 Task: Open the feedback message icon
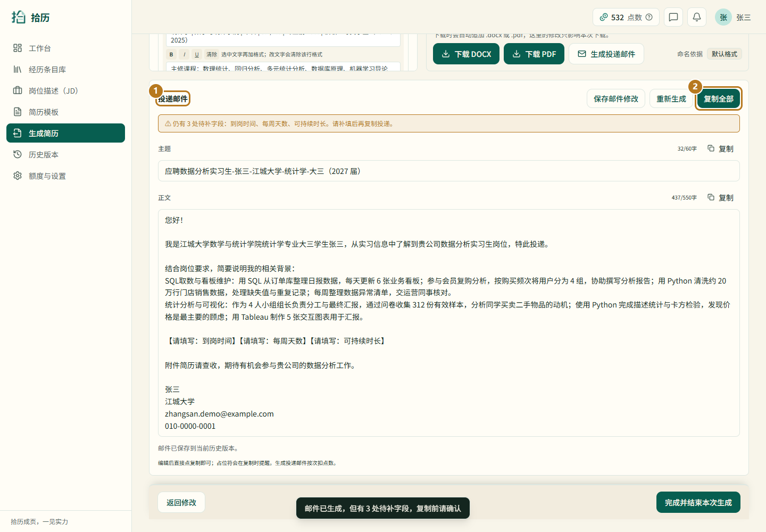coord(673,17)
